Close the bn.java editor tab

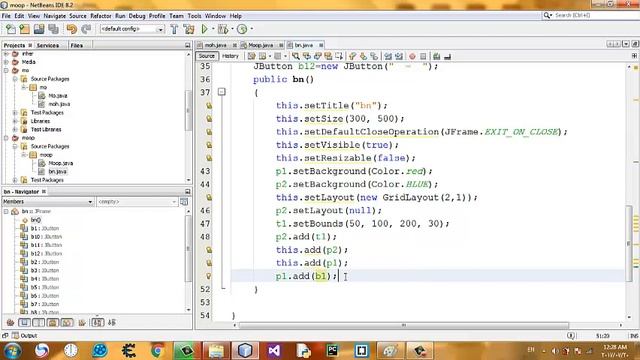coord(321,45)
